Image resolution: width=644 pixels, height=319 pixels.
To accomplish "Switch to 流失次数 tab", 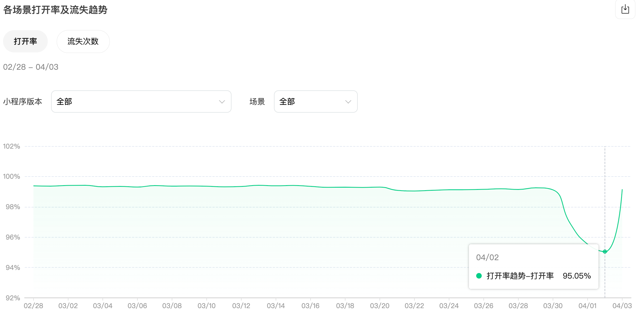I will tap(83, 41).
